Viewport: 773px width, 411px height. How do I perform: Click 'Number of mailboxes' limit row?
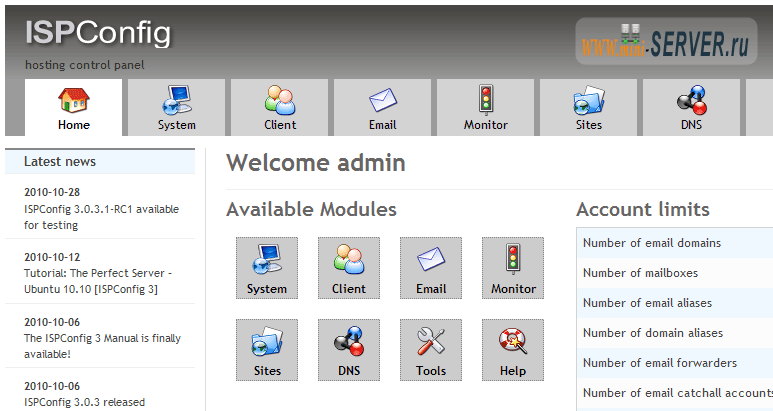pos(675,273)
